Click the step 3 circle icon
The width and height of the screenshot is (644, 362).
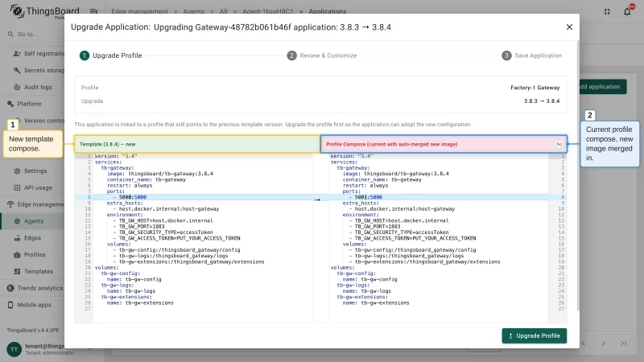pos(506,56)
